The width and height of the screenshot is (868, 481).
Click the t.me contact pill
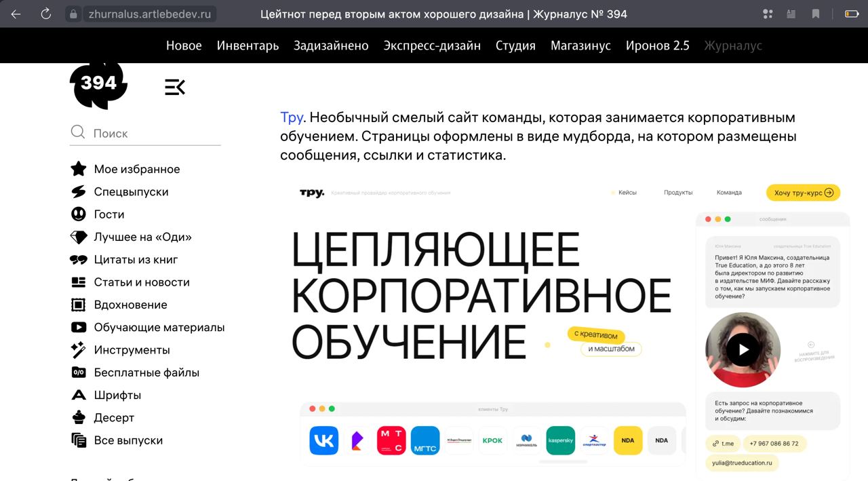[x=723, y=444]
